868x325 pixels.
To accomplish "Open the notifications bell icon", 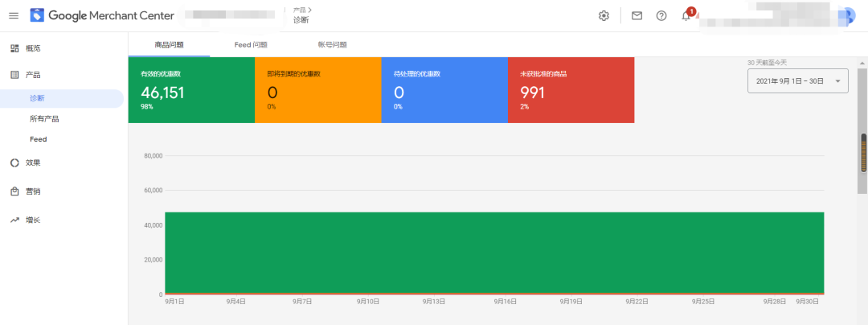I will coord(686,16).
